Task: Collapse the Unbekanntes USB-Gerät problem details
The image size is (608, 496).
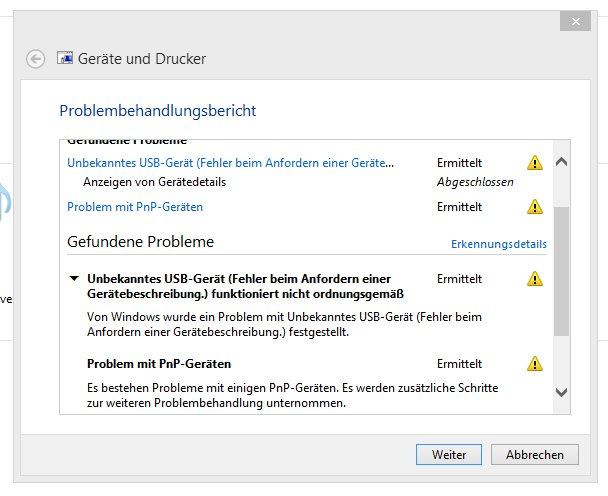Action: (x=74, y=278)
